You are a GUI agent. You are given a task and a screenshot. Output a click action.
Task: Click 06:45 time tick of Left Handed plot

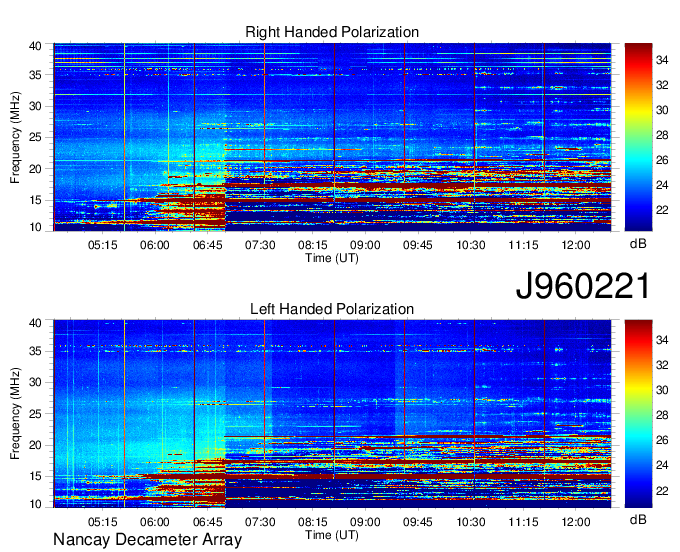point(207,522)
